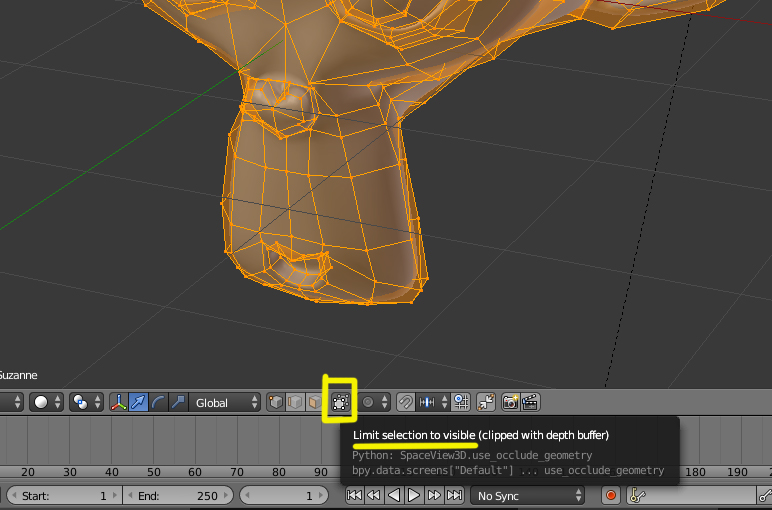Jump to the first frame of timeline

pos(354,495)
